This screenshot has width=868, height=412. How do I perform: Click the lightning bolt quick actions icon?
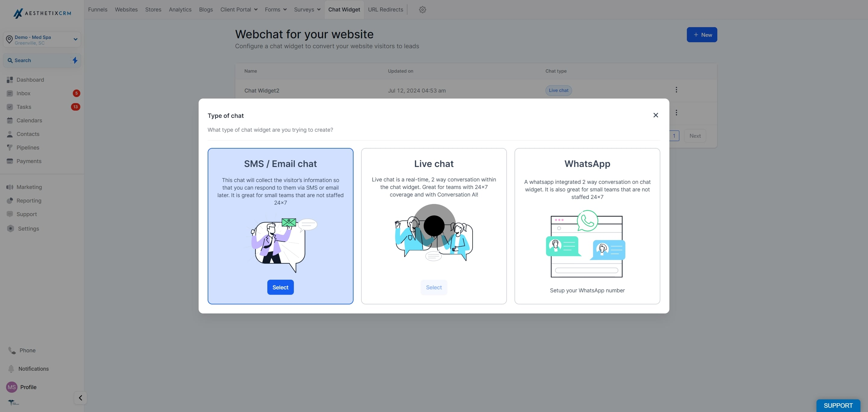[75, 60]
